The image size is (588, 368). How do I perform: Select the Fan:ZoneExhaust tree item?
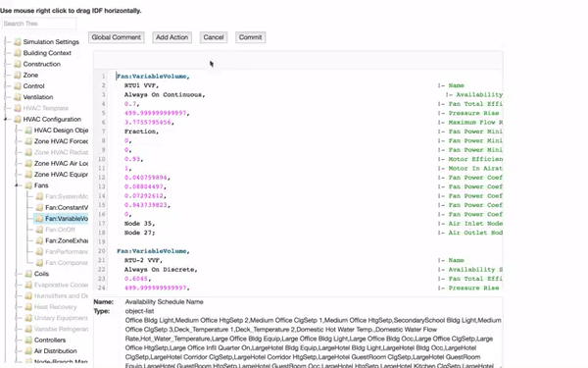pyautogui.click(x=67, y=240)
